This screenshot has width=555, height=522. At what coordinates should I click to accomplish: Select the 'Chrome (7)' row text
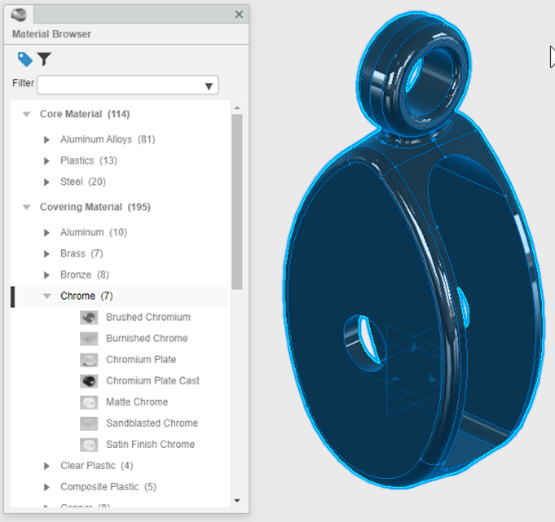tap(87, 296)
